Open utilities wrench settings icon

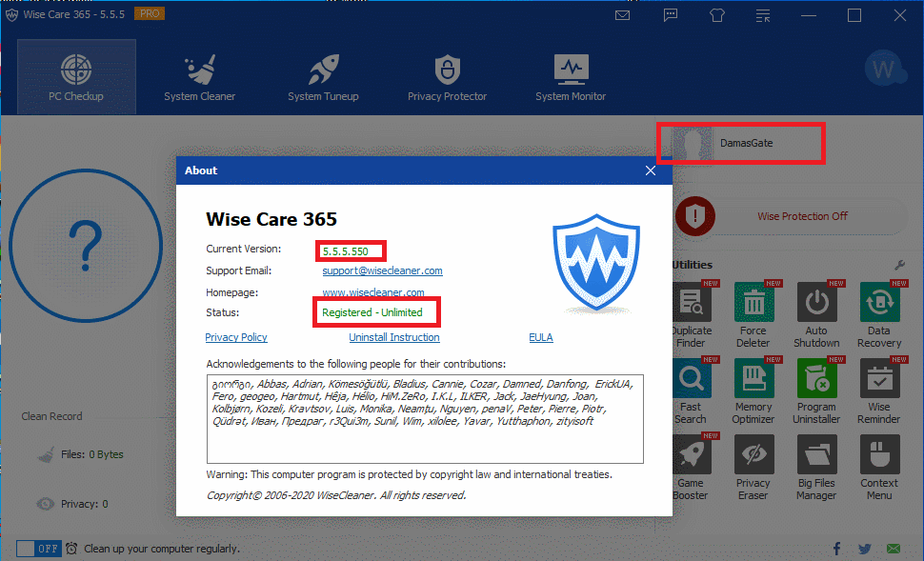(x=900, y=265)
